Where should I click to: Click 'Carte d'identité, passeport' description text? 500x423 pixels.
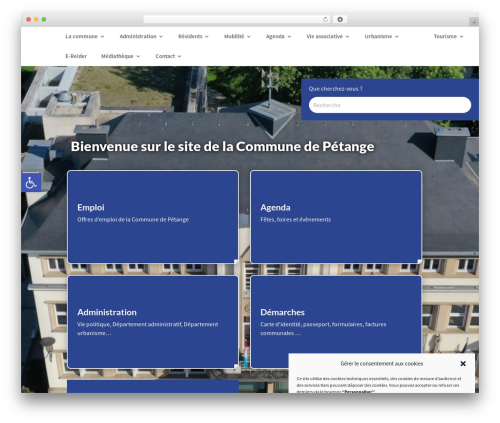point(323,328)
